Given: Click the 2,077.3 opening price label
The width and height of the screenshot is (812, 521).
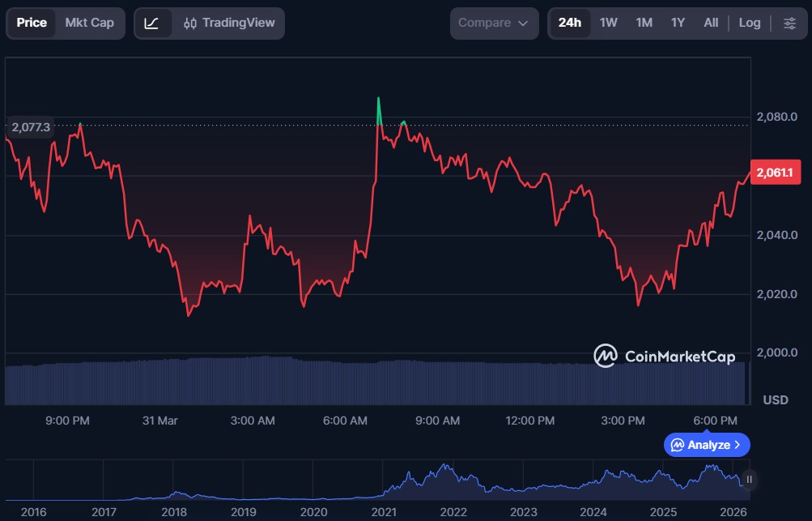Looking at the screenshot, I should (x=31, y=127).
